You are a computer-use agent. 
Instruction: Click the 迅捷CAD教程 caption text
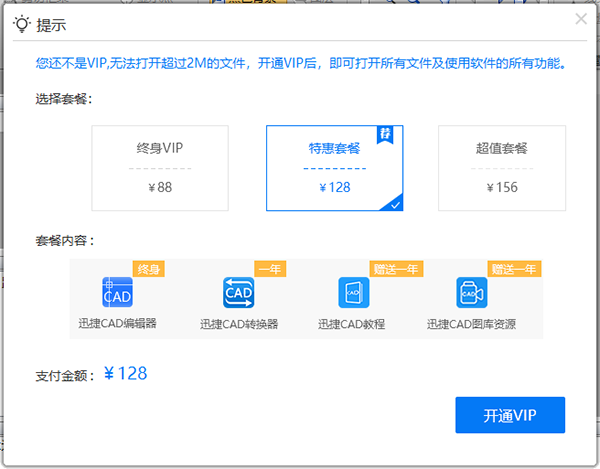tap(351, 324)
